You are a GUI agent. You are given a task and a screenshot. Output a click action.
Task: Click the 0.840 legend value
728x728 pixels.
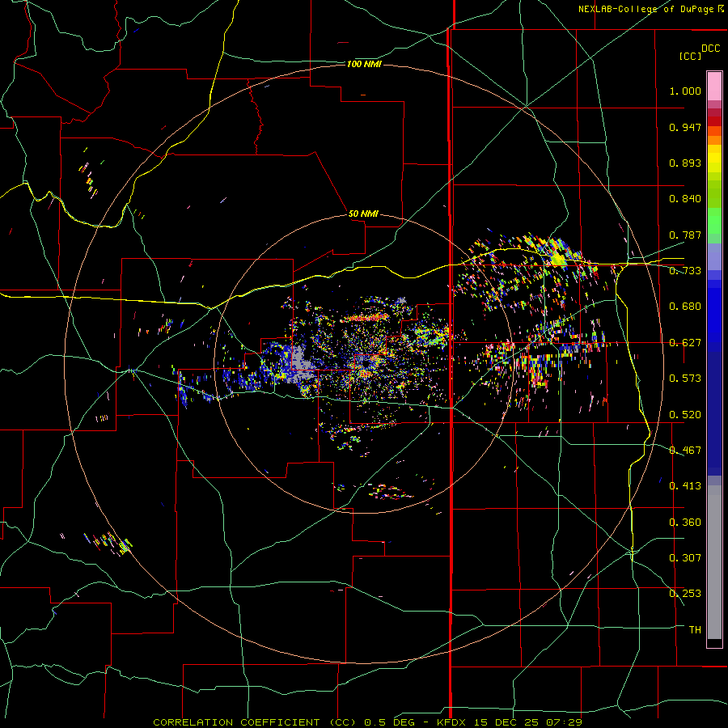[685, 199]
